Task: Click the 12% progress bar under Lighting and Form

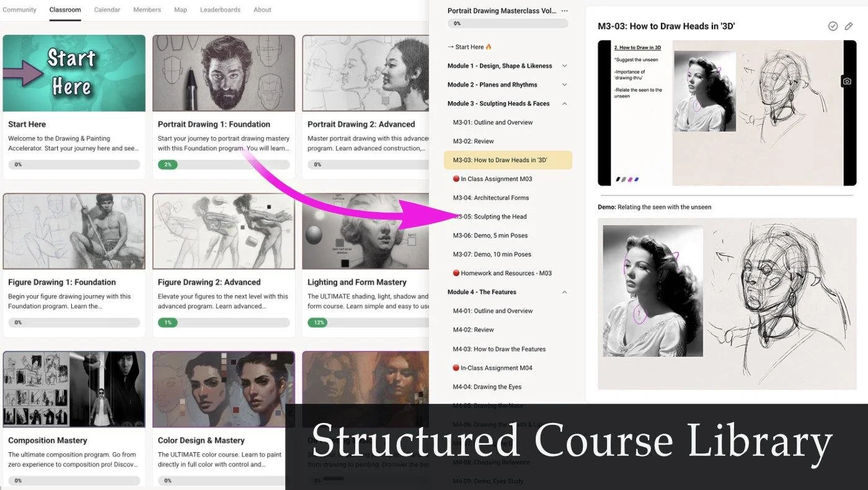Action: [x=368, y=323]
